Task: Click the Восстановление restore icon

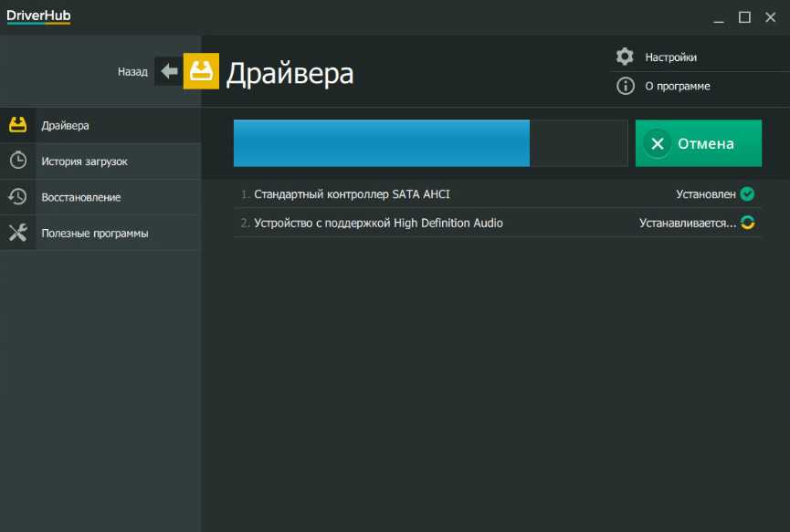Action: click(x=17, y=196)
